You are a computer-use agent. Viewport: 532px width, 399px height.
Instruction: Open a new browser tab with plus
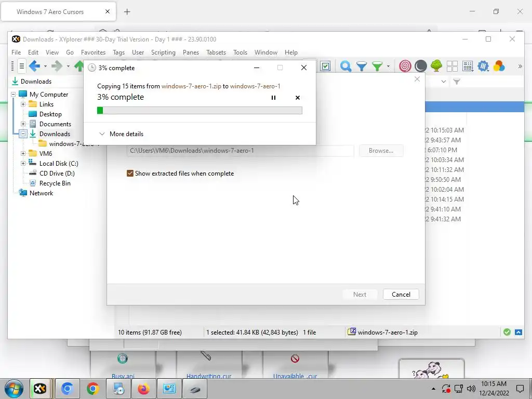click(x=127, y=12)
